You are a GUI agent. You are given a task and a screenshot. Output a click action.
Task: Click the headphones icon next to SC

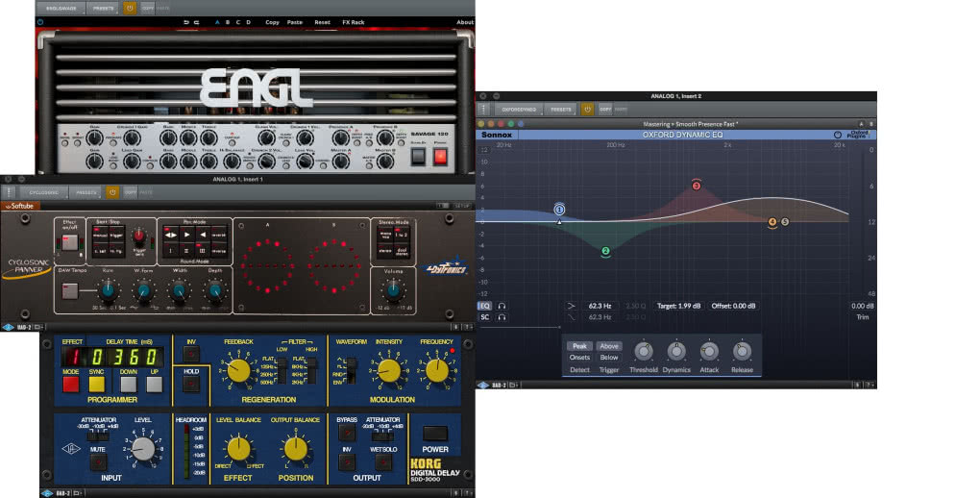pos(502,317)
